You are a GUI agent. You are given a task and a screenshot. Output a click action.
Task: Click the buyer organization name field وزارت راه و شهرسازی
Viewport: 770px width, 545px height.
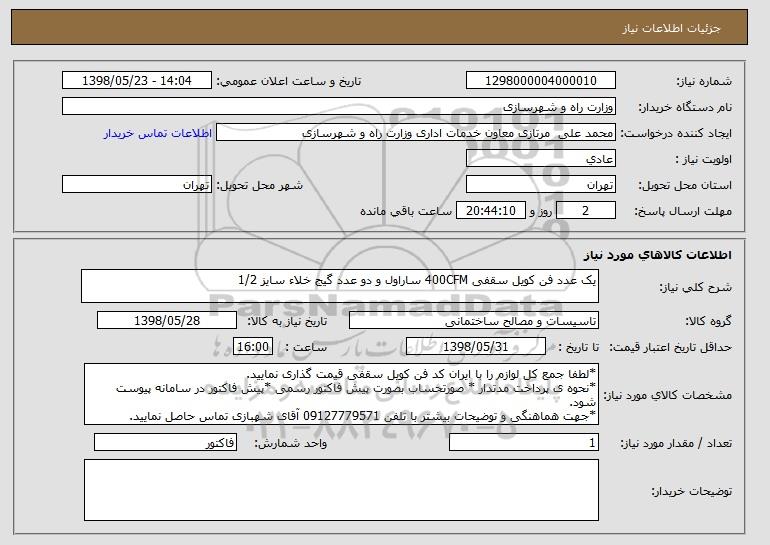click(x=339, y=107)
